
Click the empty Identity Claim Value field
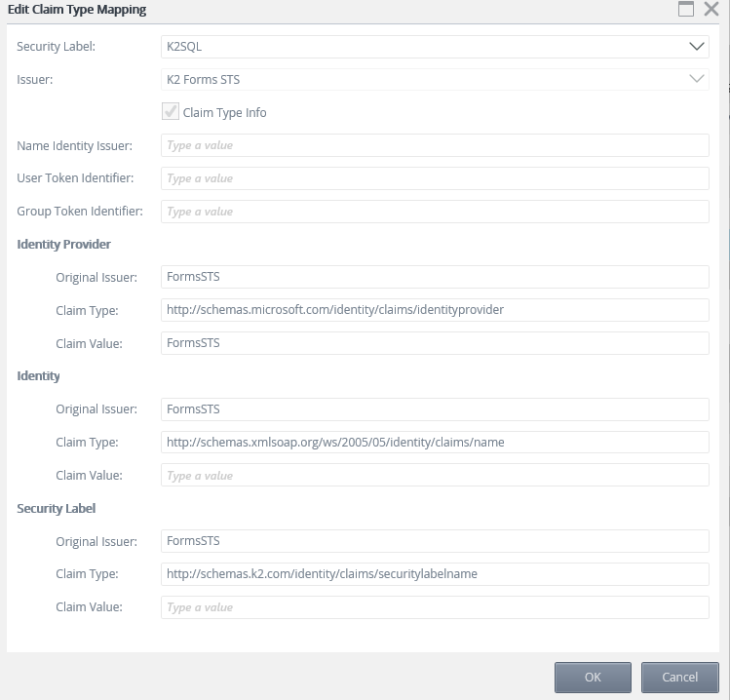(435, 476)
